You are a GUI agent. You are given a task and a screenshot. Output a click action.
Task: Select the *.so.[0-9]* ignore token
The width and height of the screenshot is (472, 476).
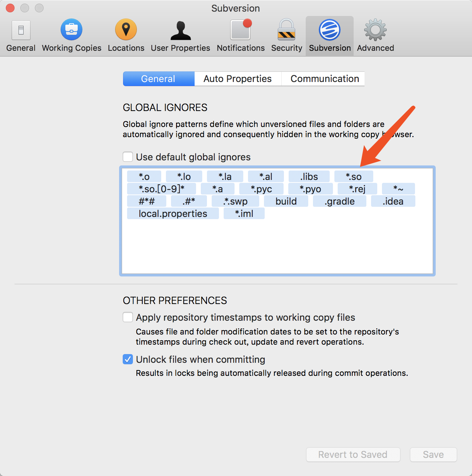point(162,189)
